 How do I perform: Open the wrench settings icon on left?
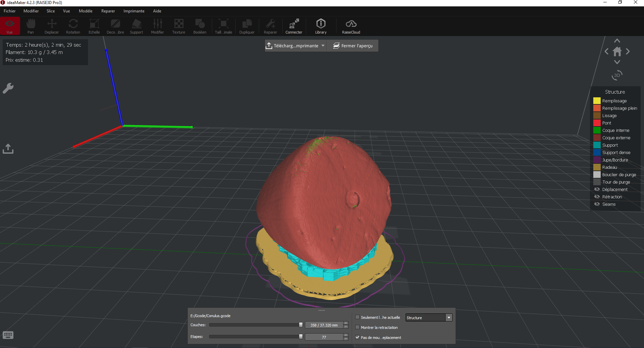click(x=8, y=88)
